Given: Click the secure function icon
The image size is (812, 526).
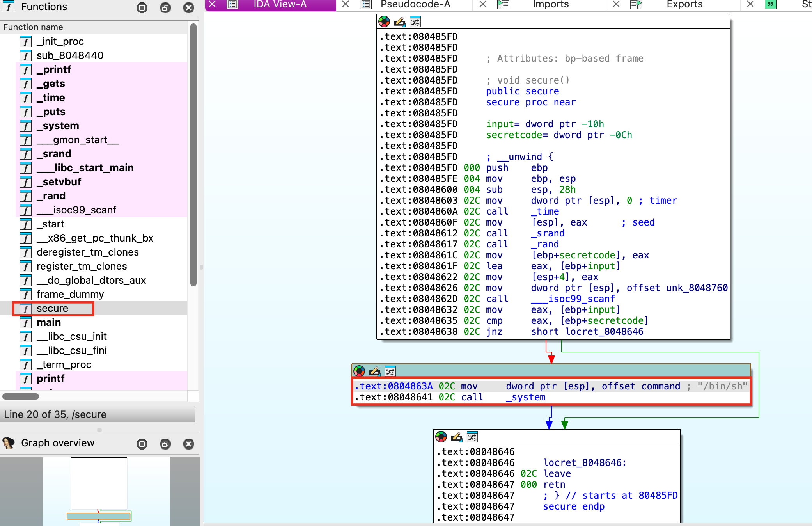Looking at the screenshot, I should (26, 308).
